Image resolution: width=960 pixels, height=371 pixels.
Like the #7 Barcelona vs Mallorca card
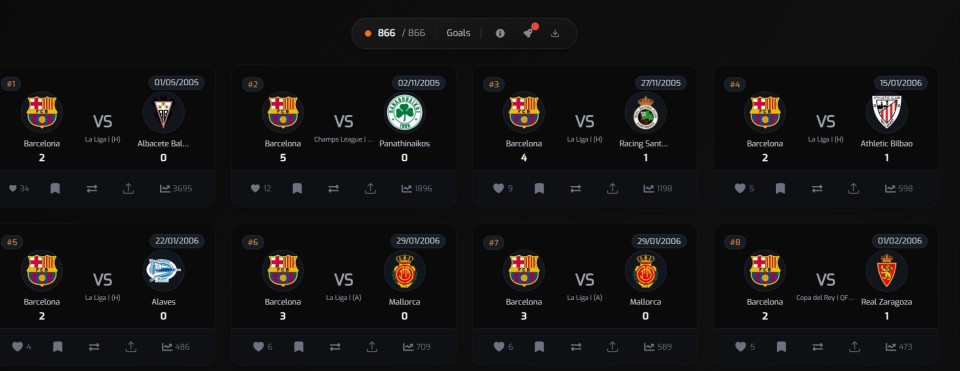[x=498, y=347]
